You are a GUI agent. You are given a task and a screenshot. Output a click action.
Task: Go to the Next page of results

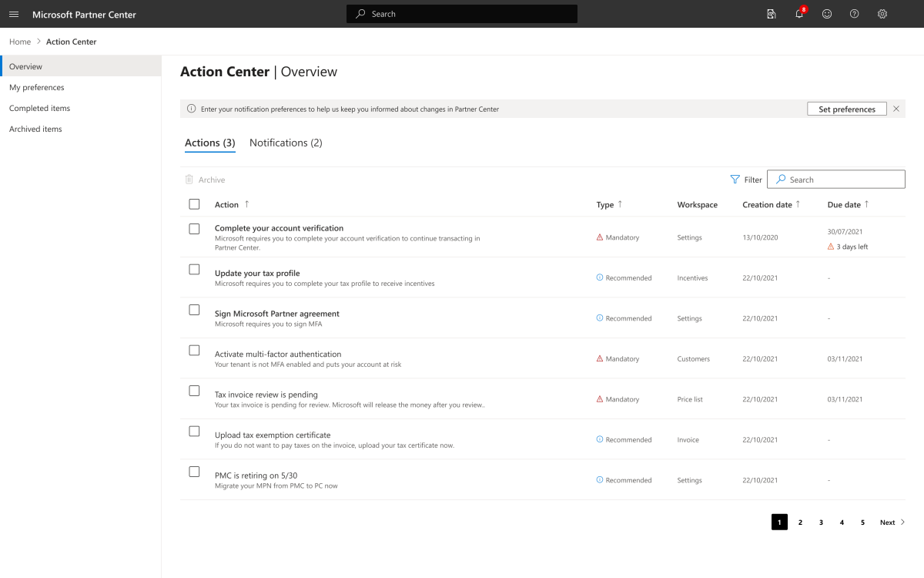pos(892,523)
